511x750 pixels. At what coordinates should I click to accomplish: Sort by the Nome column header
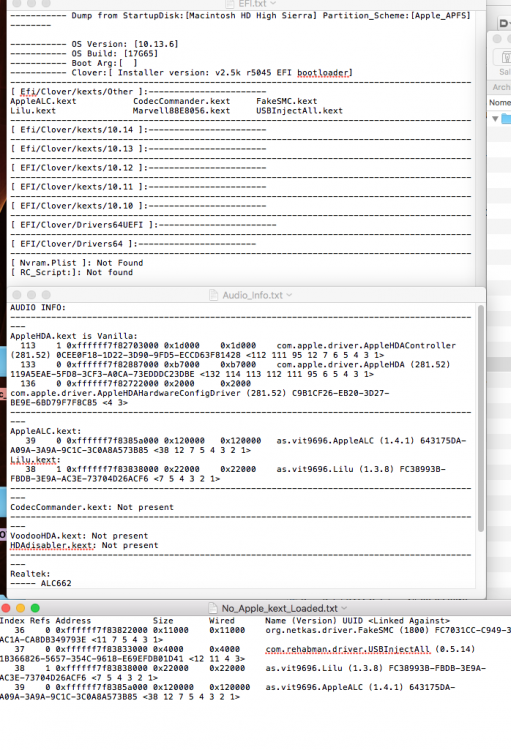click(500, 102)
